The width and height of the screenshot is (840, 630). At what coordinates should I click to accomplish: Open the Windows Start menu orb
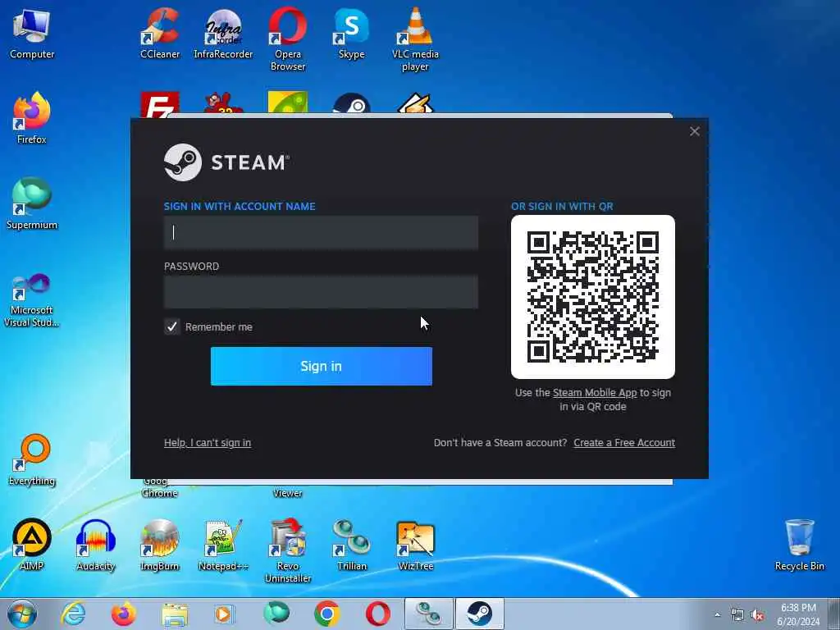point(22,614)
